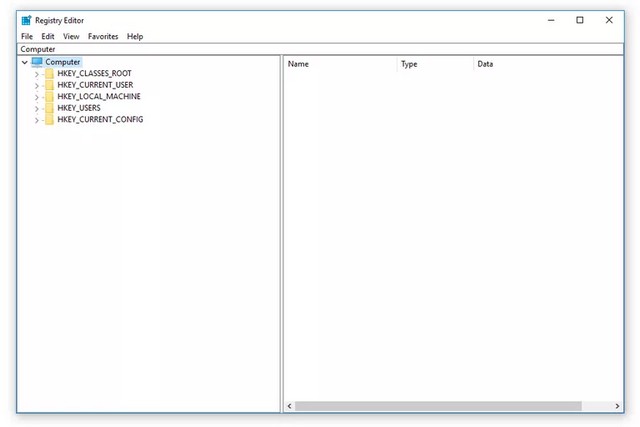Click the HKEY_CLASSES_ROOT folder icon
Viewport: 640px width, 427px height.
coord(49,73)
